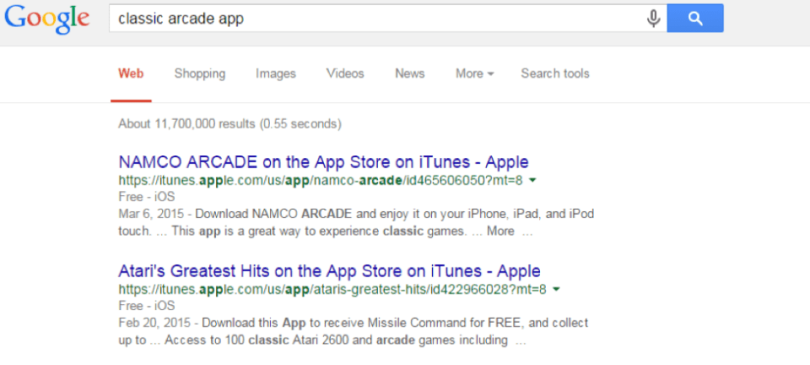Switch to the Images tab

click(275, 74)
